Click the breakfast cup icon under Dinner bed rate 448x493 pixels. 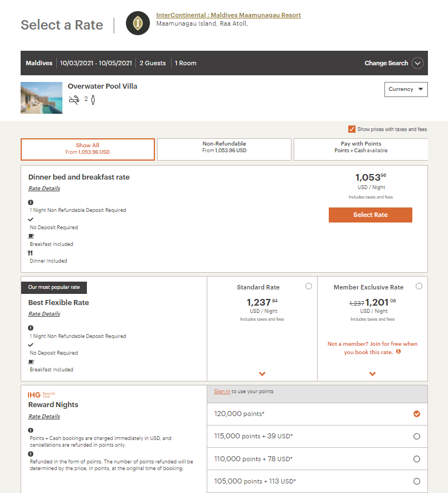(x=30, y=236)
